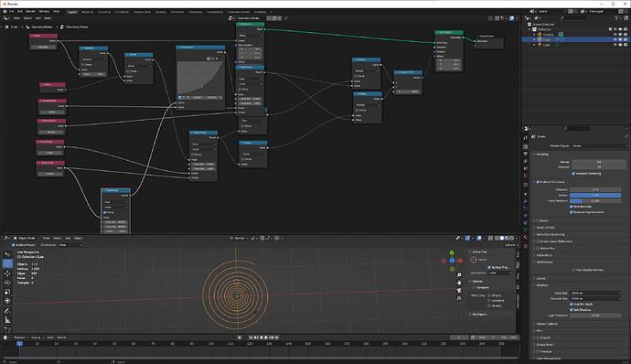
Task: Open the World properties tab icon
Action: point(526,176)
